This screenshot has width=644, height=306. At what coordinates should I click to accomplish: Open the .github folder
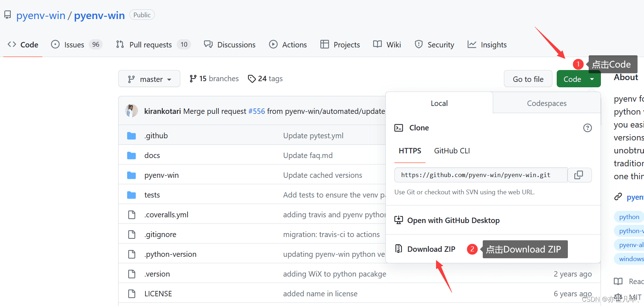click(156, 136)
